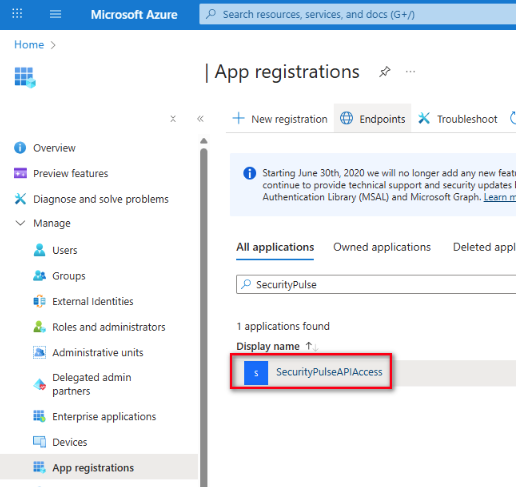This screenshot has width=516, height=487.
Task: Select App registrations in the sidebar
Action: pos(99,468)
